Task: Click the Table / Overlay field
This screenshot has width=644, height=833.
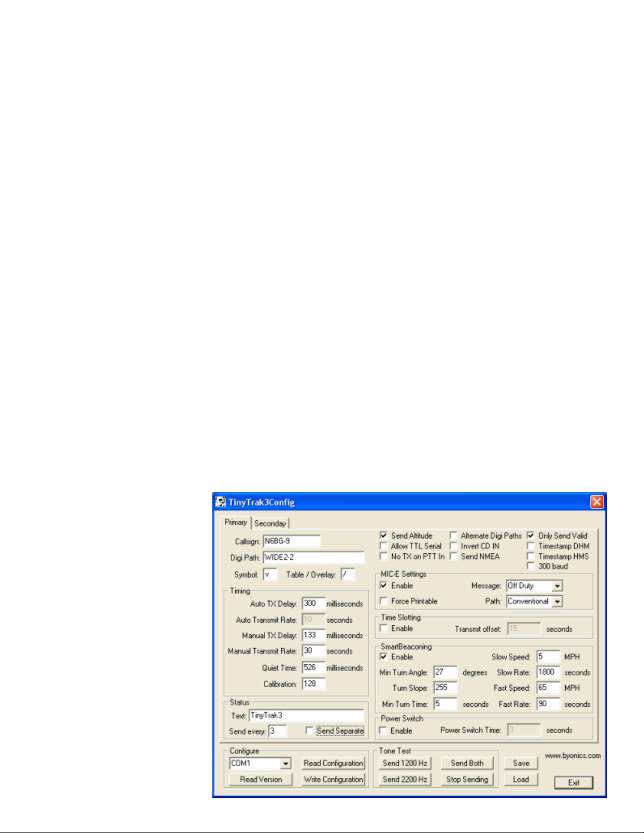Action: pos(347,574)
